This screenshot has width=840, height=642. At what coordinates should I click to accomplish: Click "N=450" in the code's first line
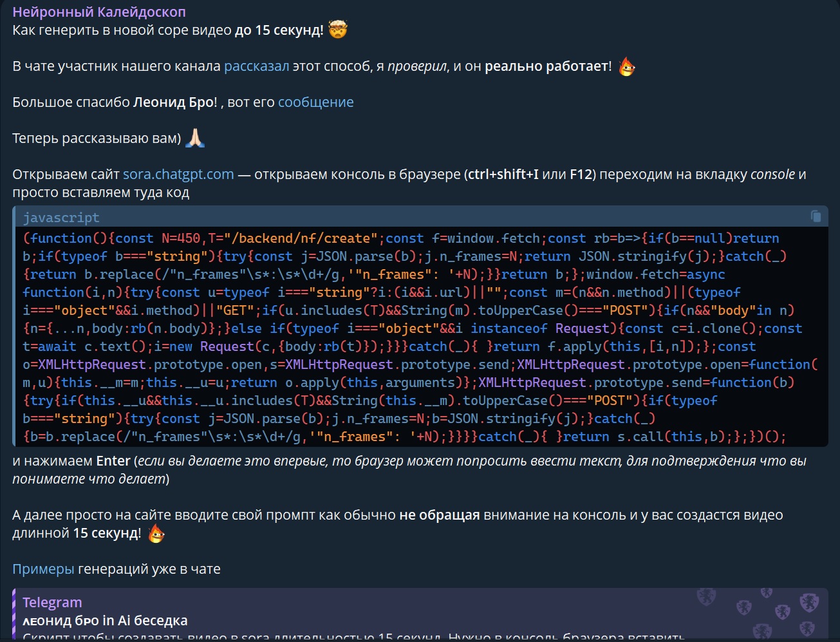[181, 238]
